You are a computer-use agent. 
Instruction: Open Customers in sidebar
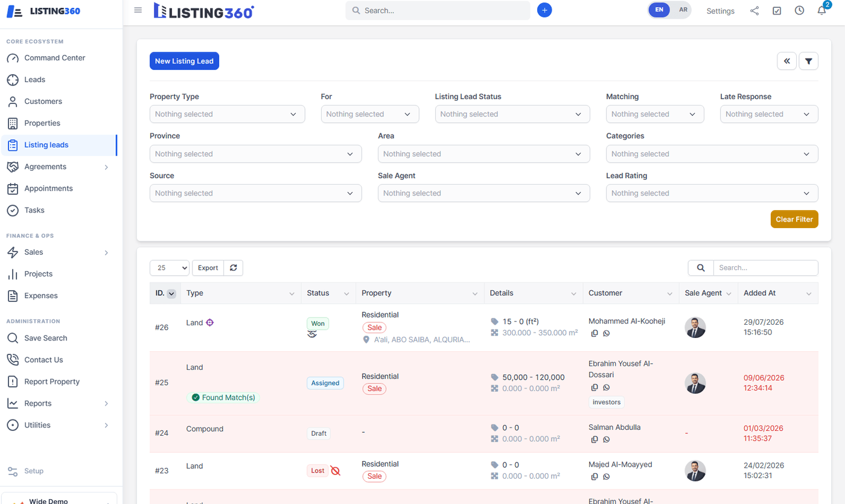[59, 101]
